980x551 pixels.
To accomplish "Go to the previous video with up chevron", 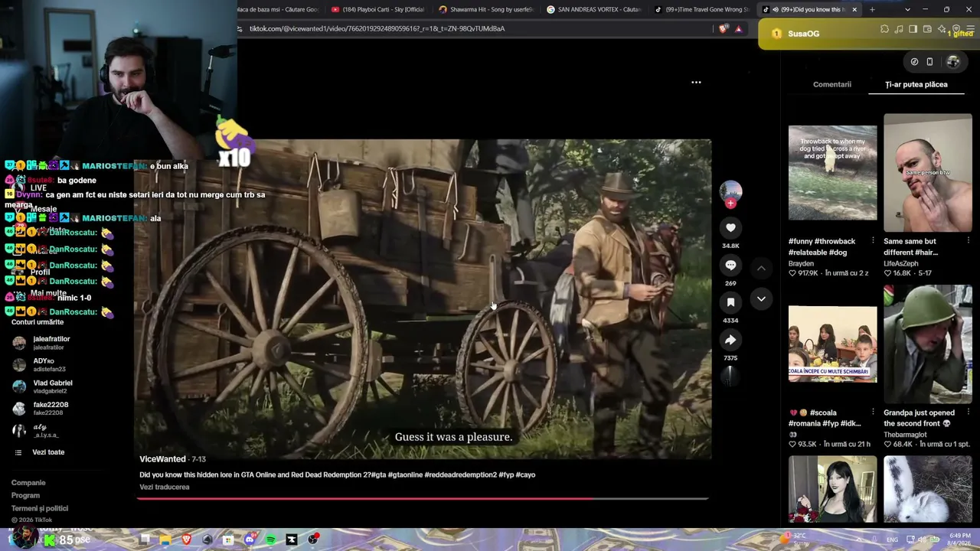I will pos(761,268).
